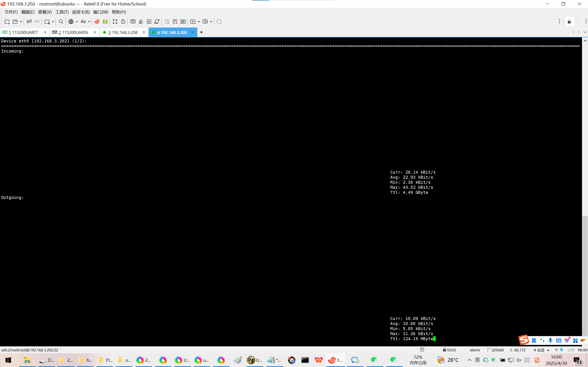
Task: Expand the Open folder dropdown arrow
Action: [21, 22]
